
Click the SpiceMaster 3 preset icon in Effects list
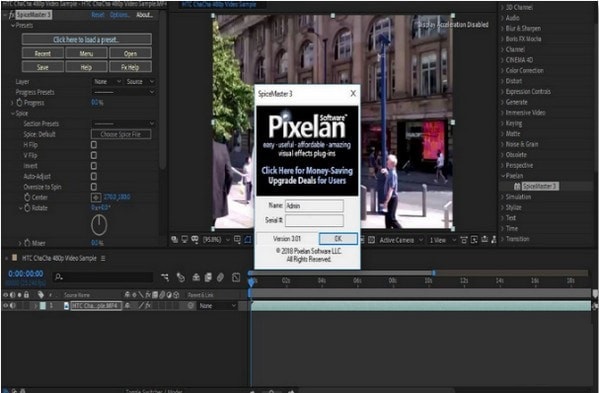(x=517, y=186)
